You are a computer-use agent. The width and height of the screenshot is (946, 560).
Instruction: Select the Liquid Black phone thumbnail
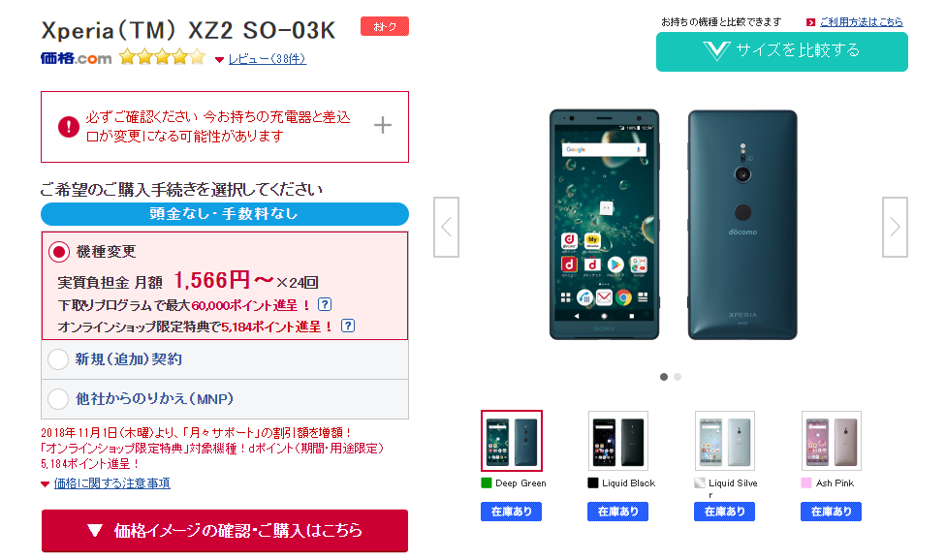point(617,441)
